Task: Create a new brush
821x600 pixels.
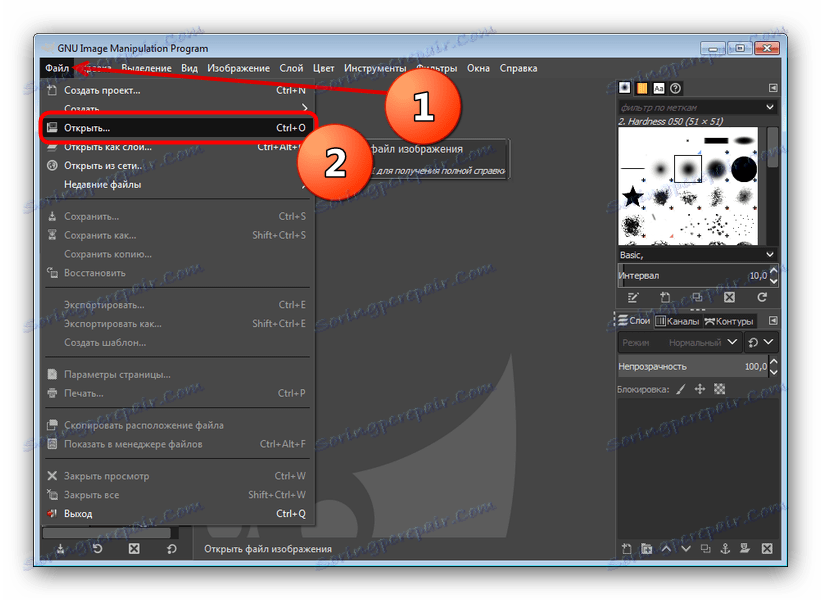Action: pos(665,297)
